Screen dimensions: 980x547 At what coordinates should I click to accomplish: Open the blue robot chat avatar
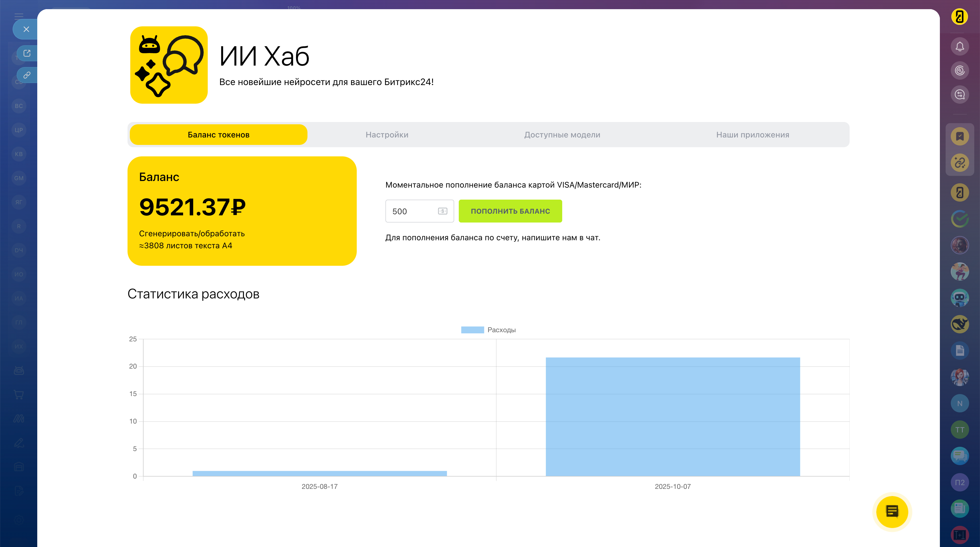point(959,298)
